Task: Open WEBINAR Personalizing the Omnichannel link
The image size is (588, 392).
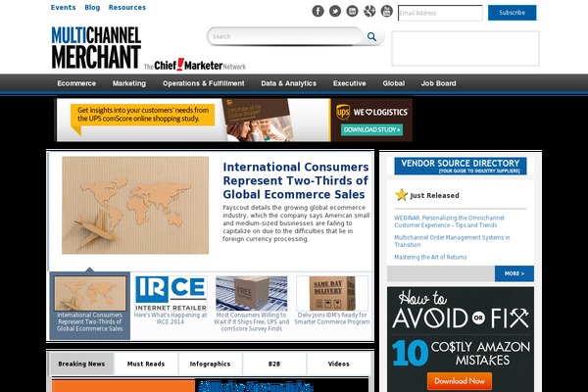Action: tap(449, 221)
